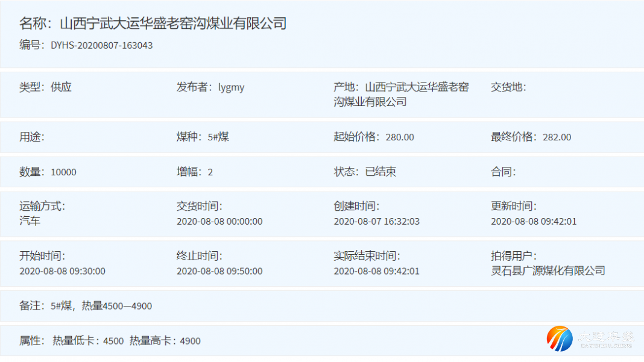This screenshot has width=644, height=362.
Task: Click the publisher name lygmy
Action: (231, 87)
